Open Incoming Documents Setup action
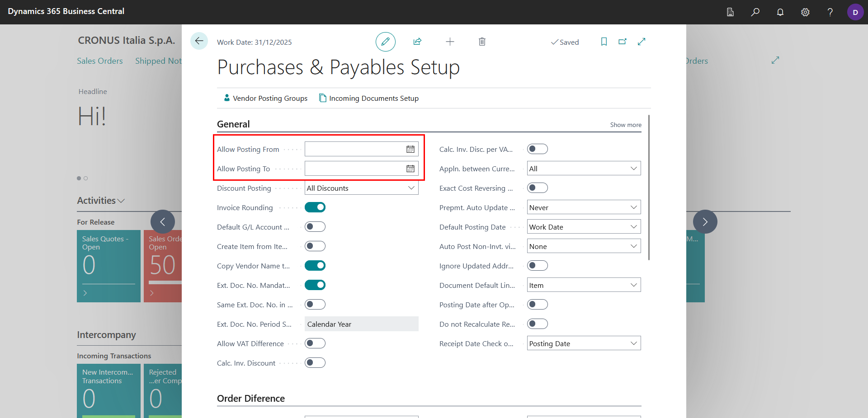Viewport: 868px width, 418px height. point(369,98)
